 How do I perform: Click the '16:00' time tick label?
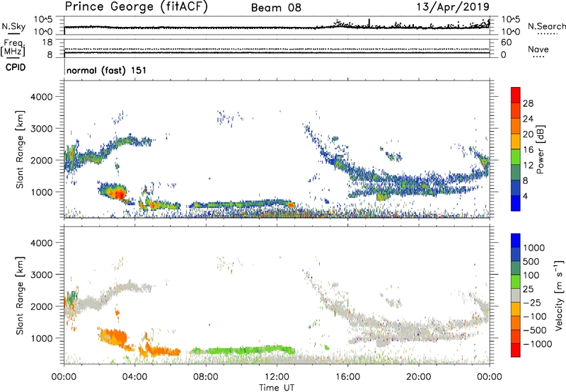(347, 377)
